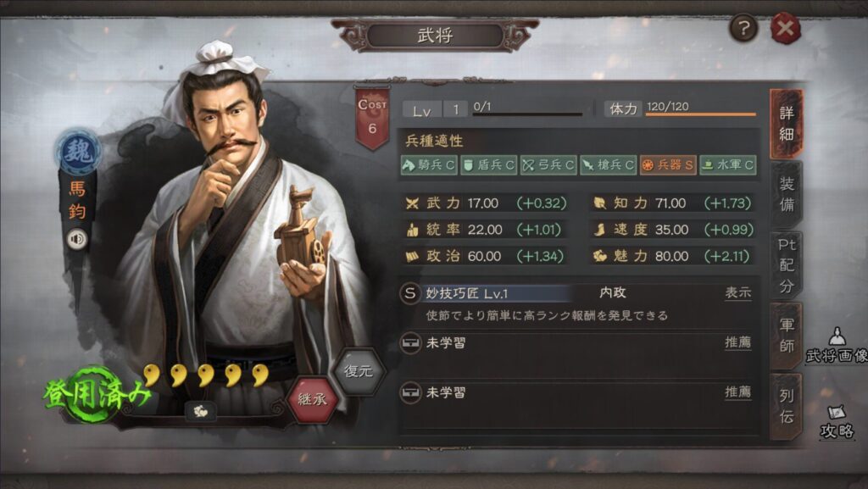Open the 軍師 tab
Screen dimensions: 868x489
point(786,336)
